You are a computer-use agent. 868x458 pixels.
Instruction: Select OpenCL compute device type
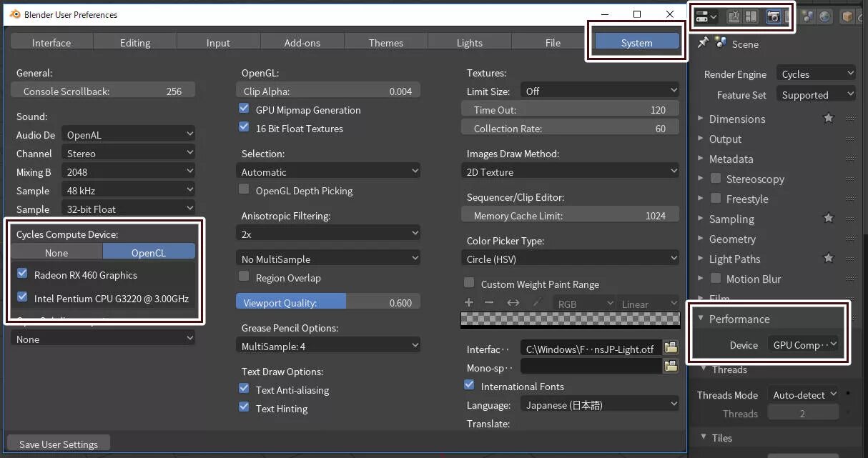149,252
